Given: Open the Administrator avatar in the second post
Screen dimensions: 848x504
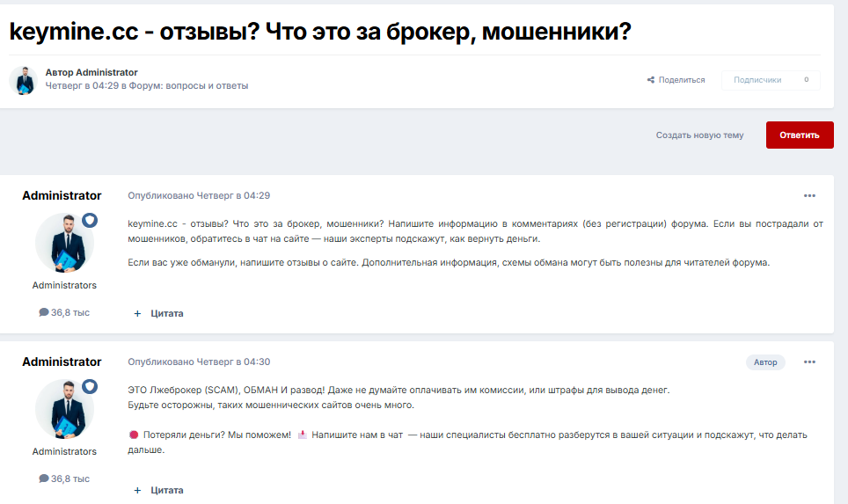Looking at the screenshot, I should click(63, 409).
